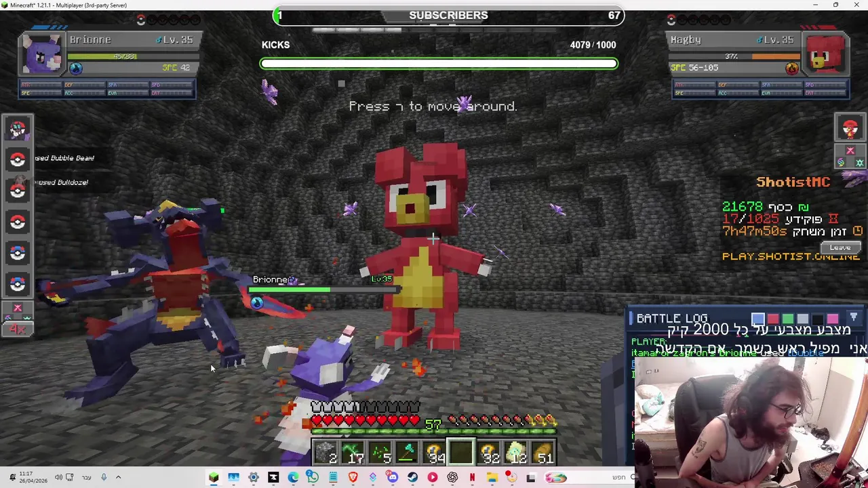868x488 pixels.
Task: Click the Leave button
Action: (x=840, y=248)
